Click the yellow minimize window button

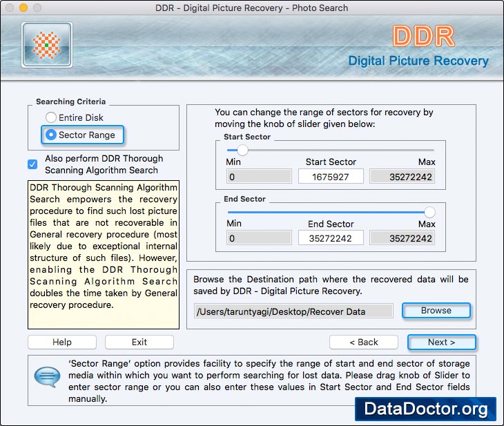point(23,8)
